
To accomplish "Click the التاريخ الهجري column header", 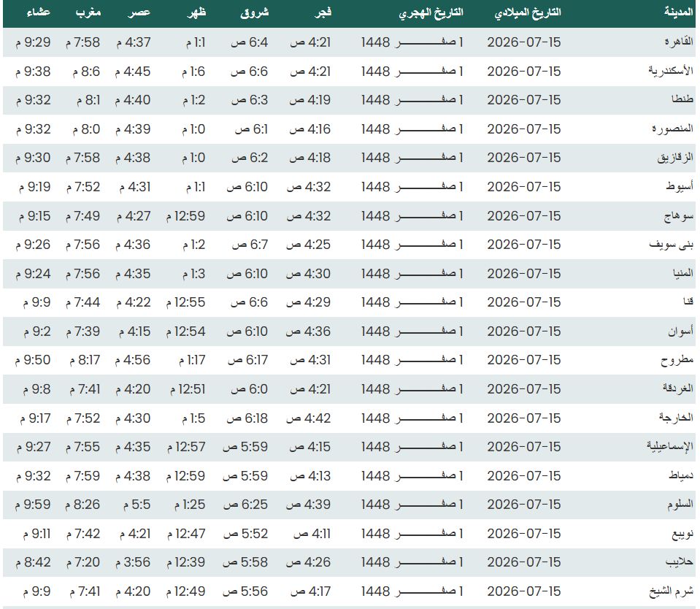I will pyautogui.click(x=431, y=13).
